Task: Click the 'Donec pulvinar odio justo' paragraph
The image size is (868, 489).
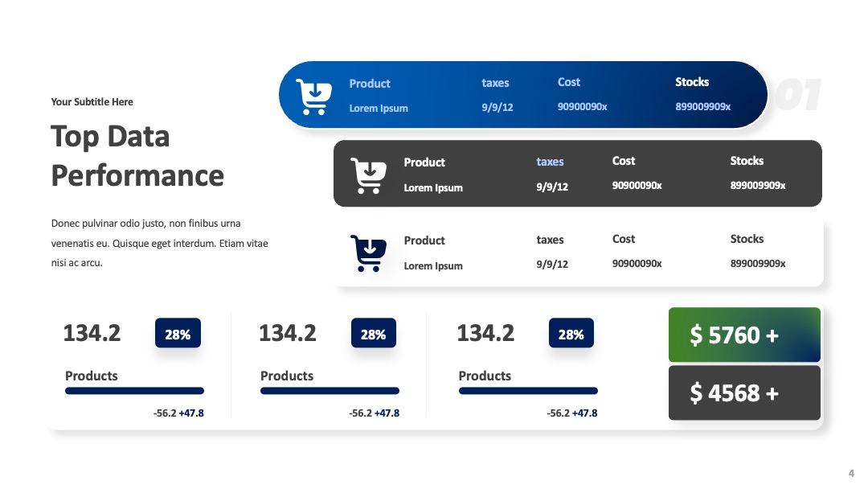Action: click(x=159, y=243)
